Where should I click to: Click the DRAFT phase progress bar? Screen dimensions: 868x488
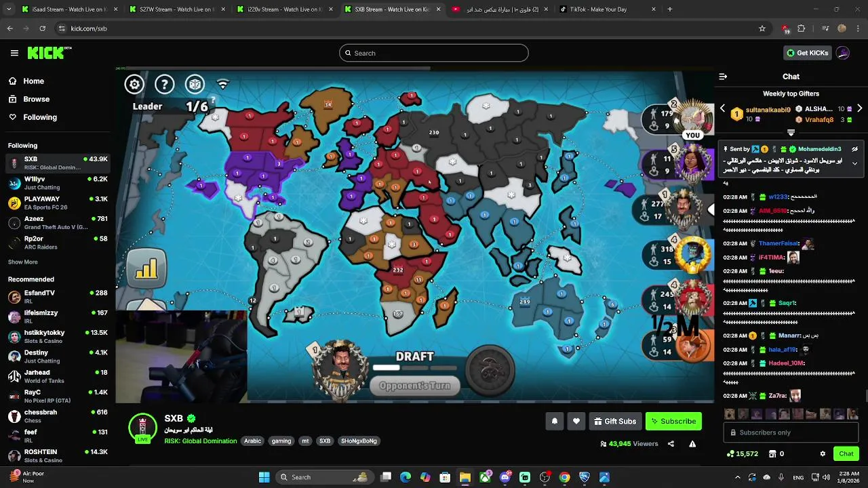coord(414,368)
